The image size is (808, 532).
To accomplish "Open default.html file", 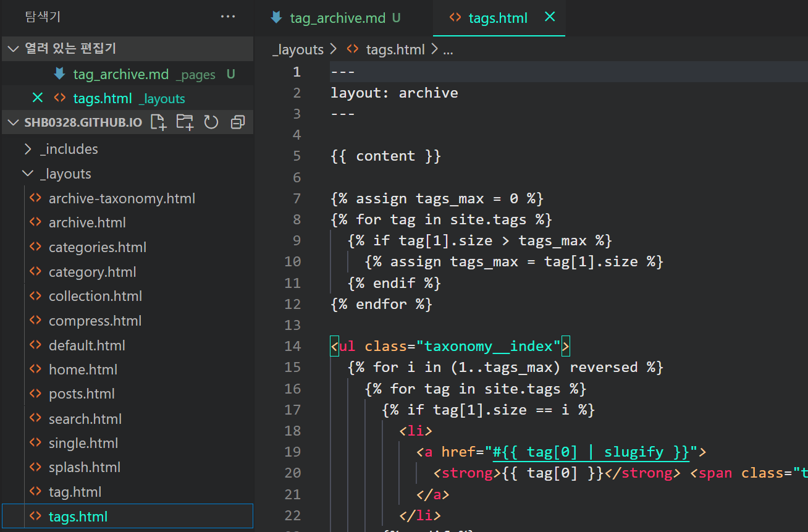I will click(x=86, y=345).
